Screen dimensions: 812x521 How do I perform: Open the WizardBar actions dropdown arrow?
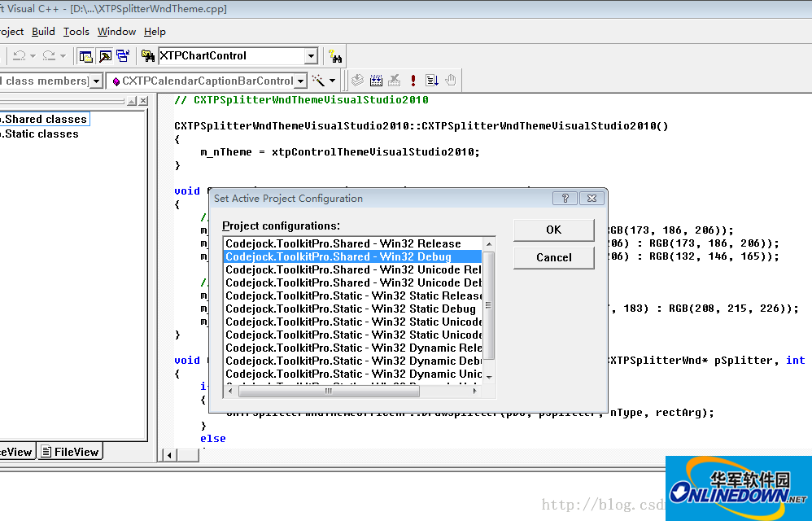pos(333,81)
